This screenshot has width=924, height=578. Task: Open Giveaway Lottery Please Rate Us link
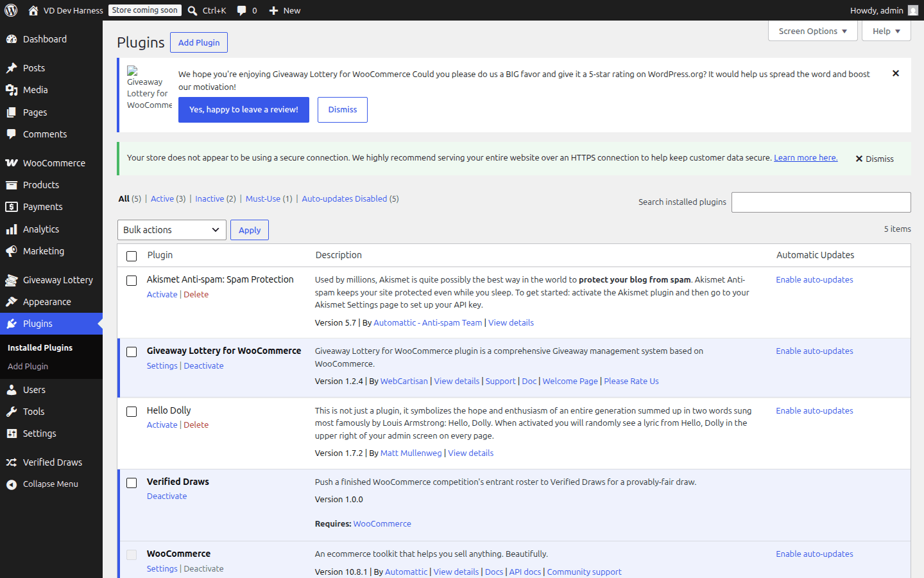point(631,381)
